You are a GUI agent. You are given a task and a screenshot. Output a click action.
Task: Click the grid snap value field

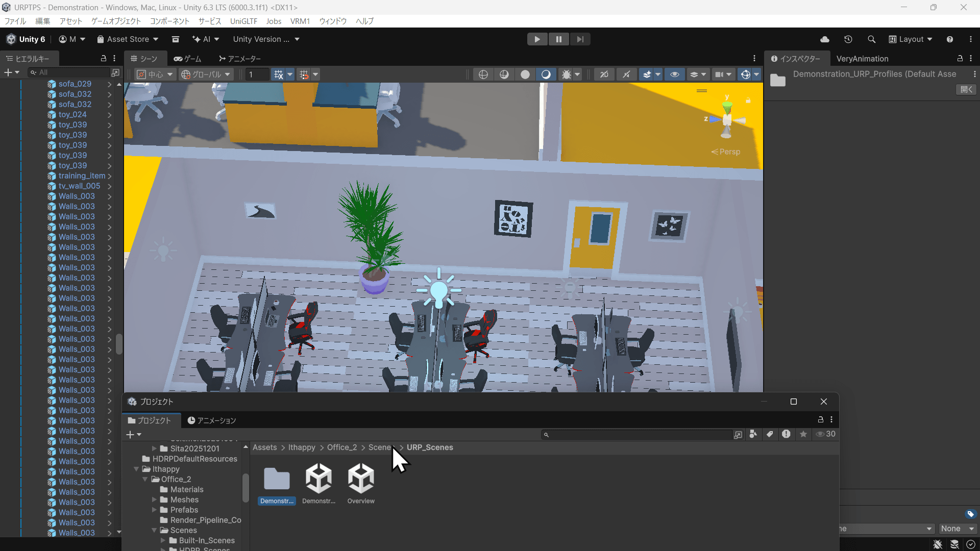pos(257,74)
